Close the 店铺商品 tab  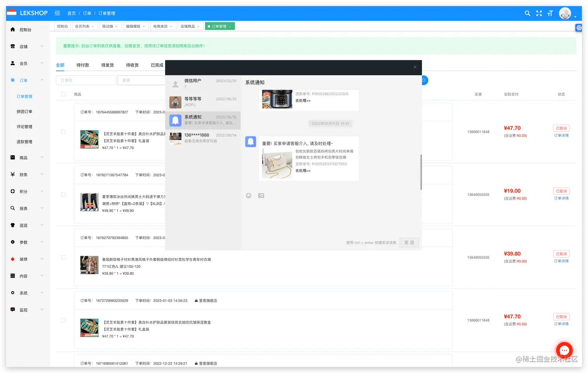tap(198, 26)
